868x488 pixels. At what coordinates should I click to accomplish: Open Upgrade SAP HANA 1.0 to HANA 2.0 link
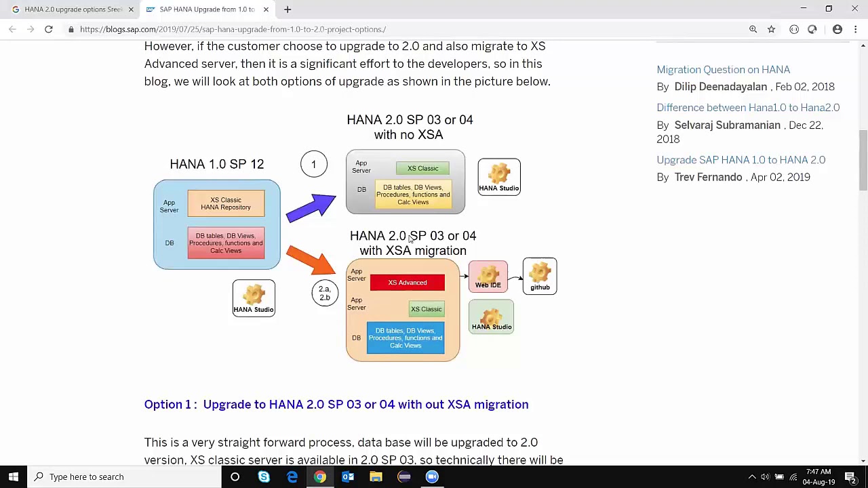(x=741, y=159)
